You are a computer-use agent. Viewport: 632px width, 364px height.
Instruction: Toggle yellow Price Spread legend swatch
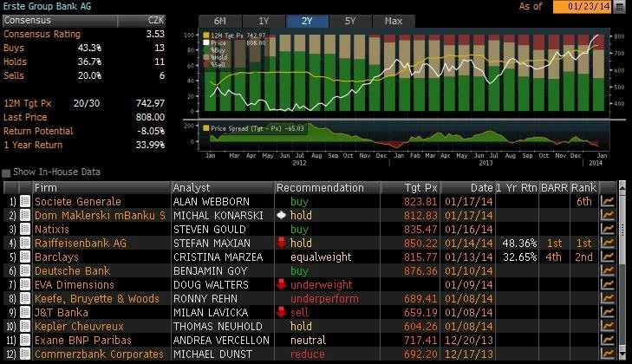click(206, 128)
